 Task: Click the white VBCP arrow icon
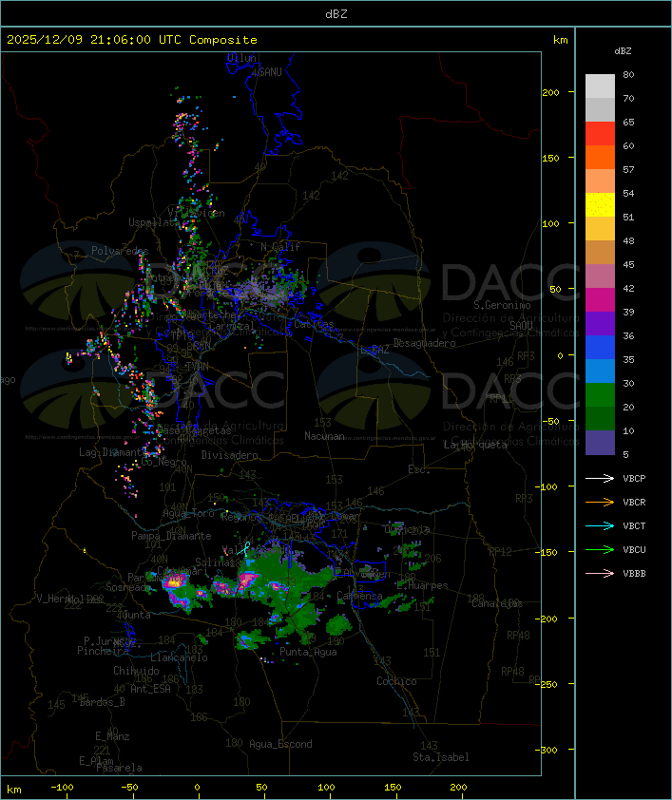(x=600, y=478)
